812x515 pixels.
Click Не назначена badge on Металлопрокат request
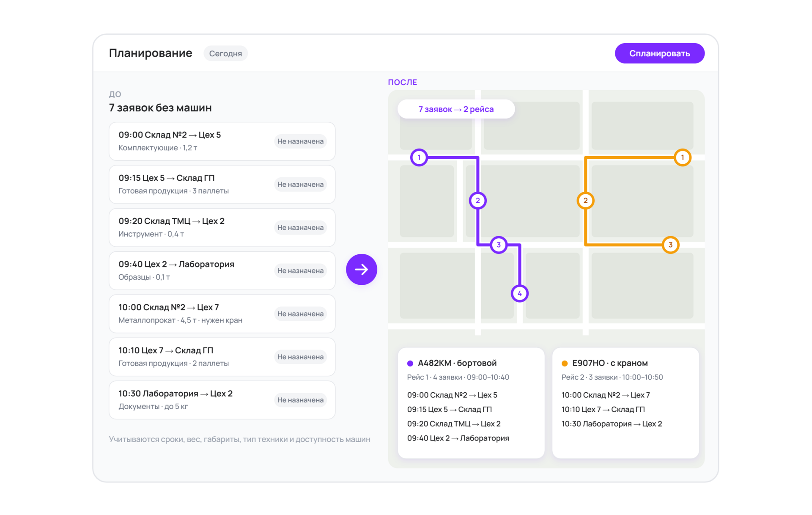point(300,314)
